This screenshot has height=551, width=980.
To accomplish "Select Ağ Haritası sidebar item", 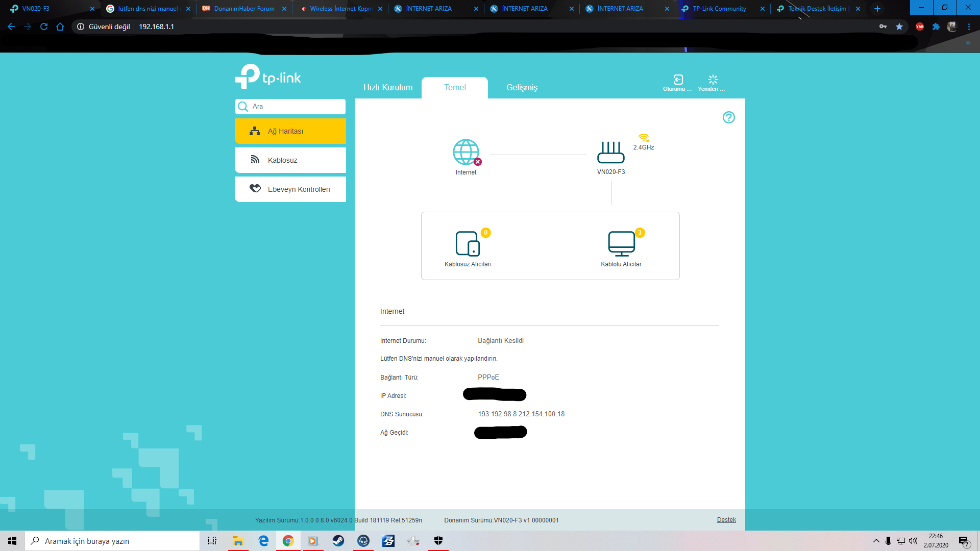I will click(290, 131).
